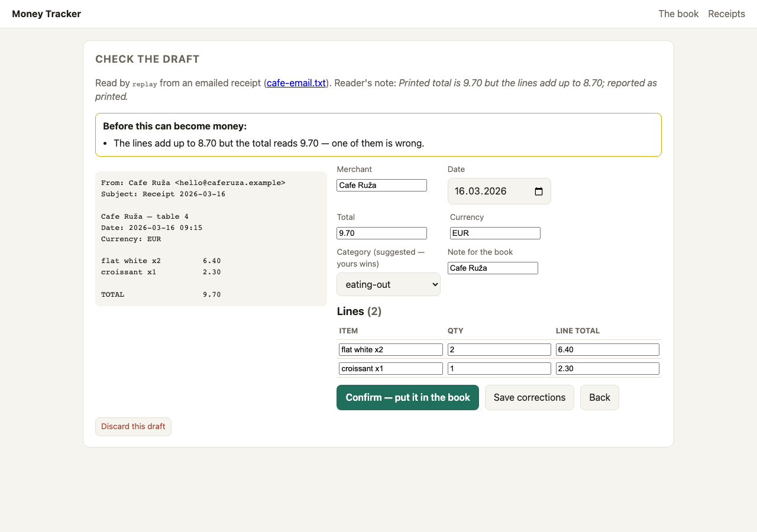Edit the line total 2.30 field

pyautogui.click(x=607, y=368)
